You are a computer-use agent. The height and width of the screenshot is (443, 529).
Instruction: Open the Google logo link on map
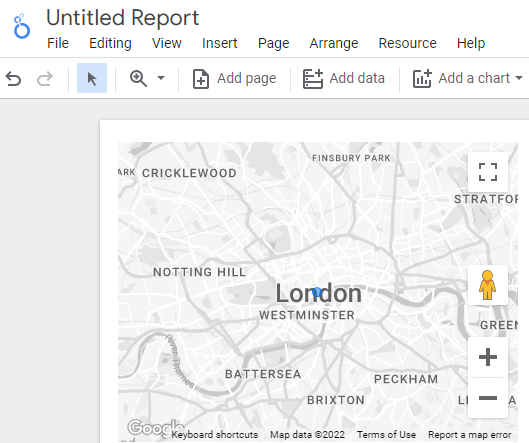coord(155,427)
